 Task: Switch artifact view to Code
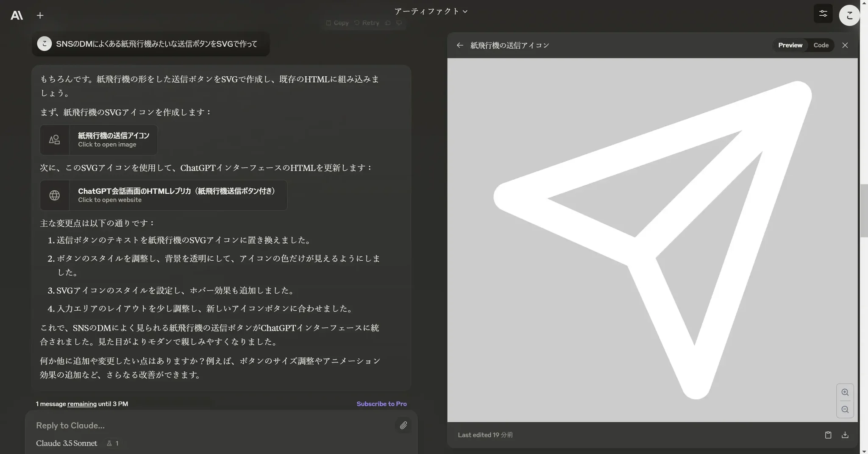click(821, 45)
